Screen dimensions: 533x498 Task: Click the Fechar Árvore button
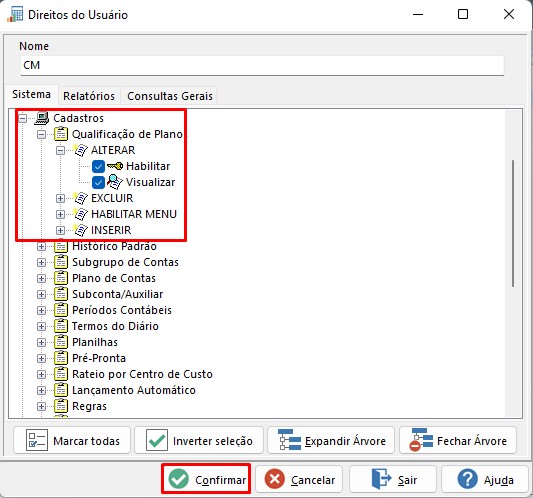tap(458, 441)
